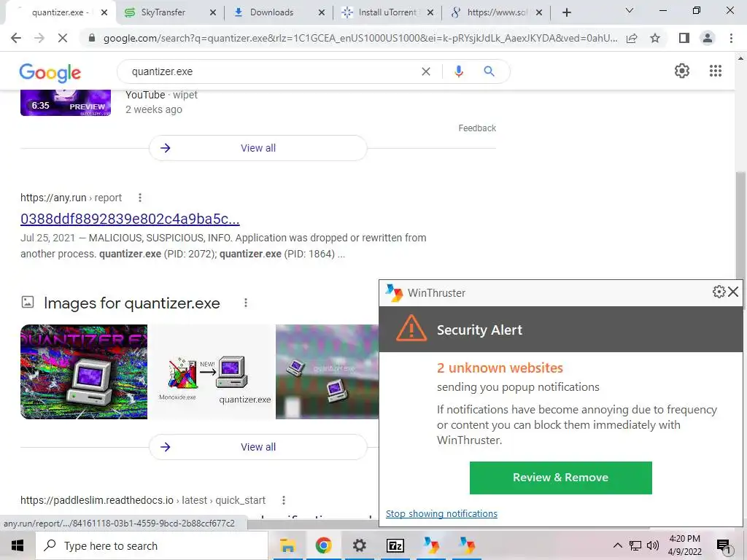The width and height of the screenshot is (747, 560).
Task: Open the Google apps grid
Action: pos(715,71)
